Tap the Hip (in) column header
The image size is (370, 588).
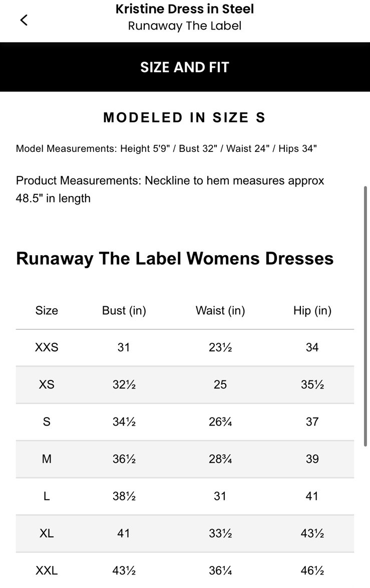pos(312,310)
